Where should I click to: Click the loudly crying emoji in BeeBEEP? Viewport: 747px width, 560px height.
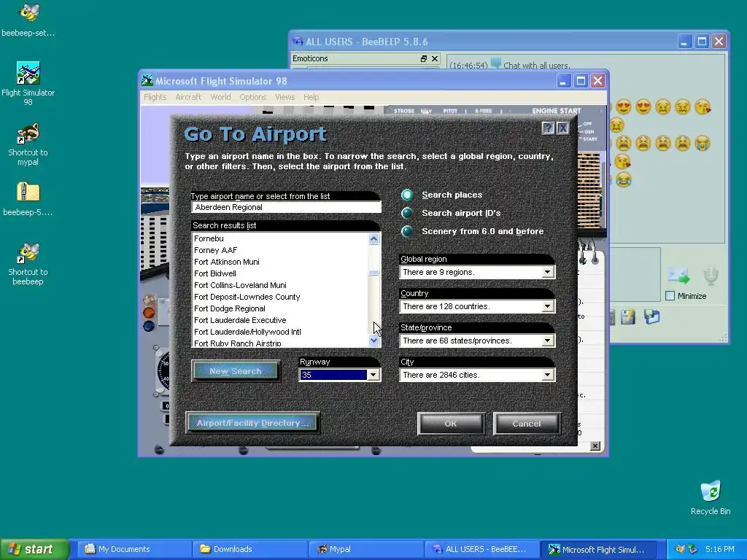(703, 143)
